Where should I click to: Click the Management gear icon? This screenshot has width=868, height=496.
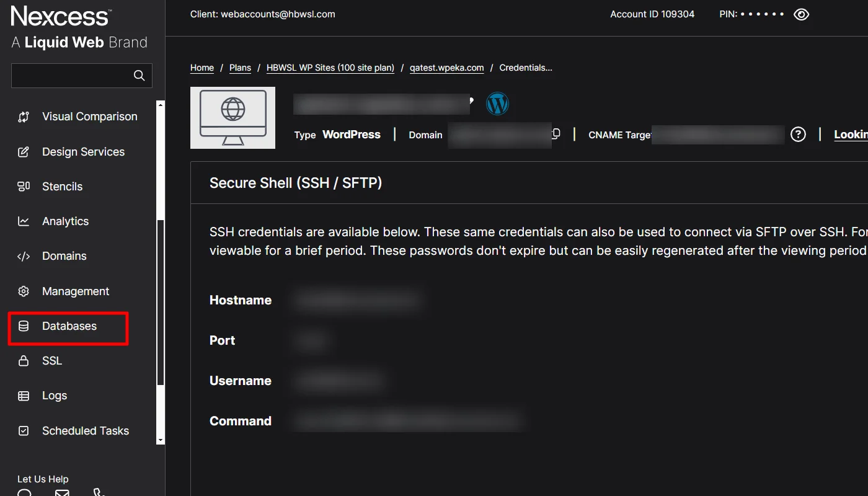(x=24, y=291)
